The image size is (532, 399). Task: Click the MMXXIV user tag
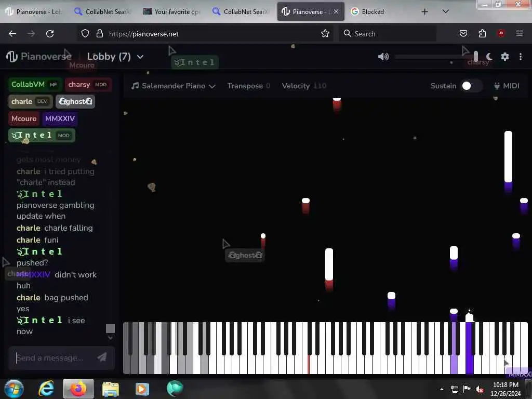[60, 118]
